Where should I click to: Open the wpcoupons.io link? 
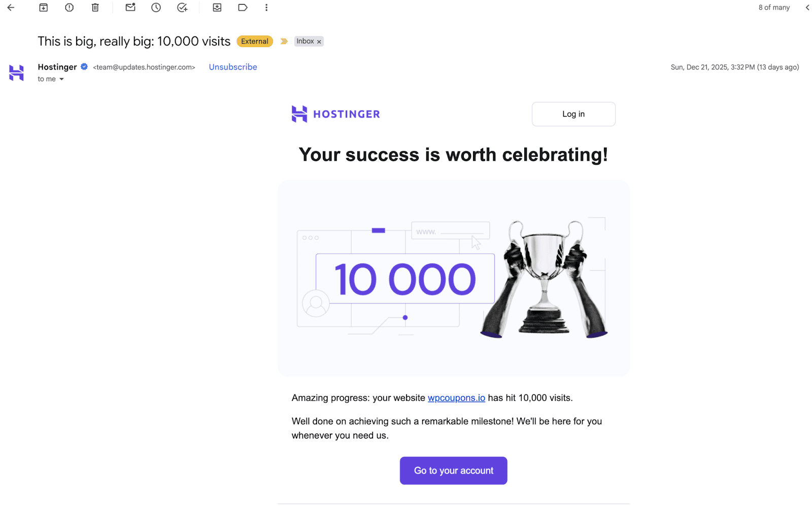[x=456, y=398]
